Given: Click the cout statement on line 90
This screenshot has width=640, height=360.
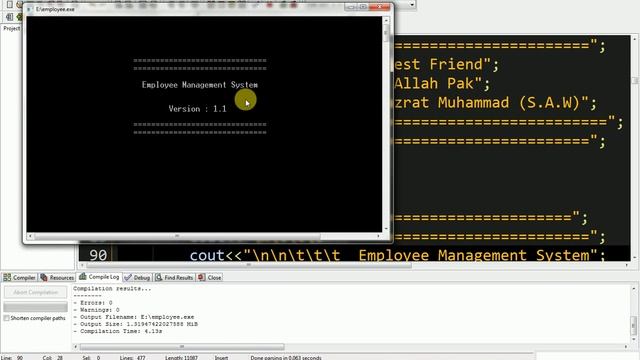Looking at the screenshot, I should click(x=397, y=256).
